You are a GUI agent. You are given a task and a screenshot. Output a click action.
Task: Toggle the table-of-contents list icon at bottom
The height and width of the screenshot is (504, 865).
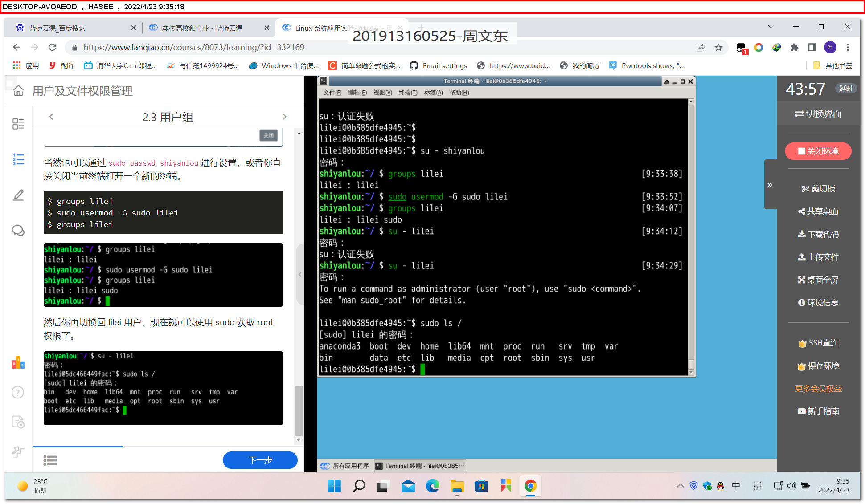coord(50,460)
